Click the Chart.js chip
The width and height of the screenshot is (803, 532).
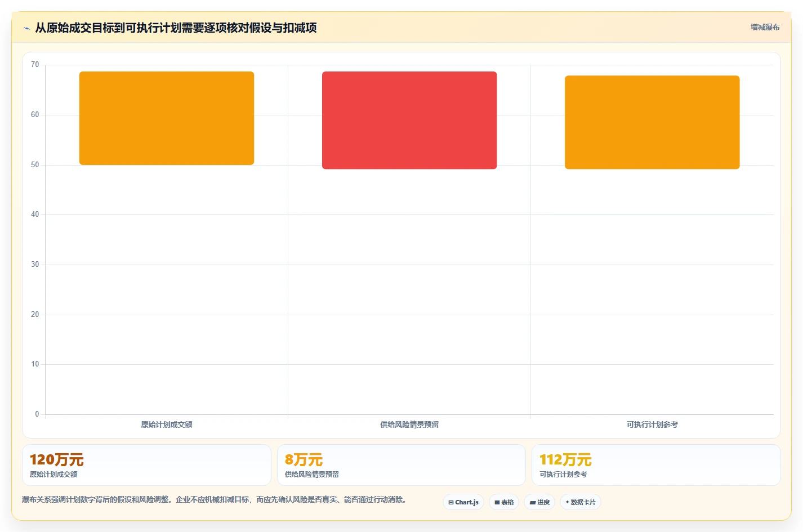pos(463,502)
